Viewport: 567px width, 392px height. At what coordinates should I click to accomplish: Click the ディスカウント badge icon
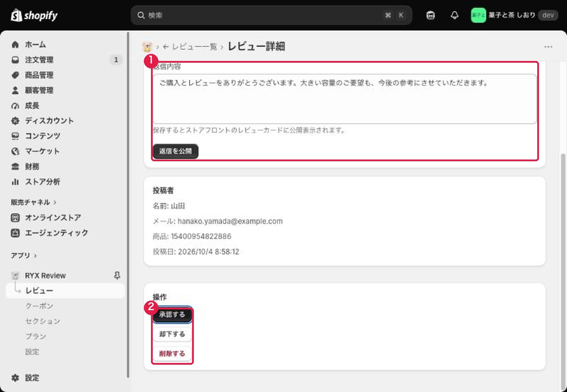[15, 121]
